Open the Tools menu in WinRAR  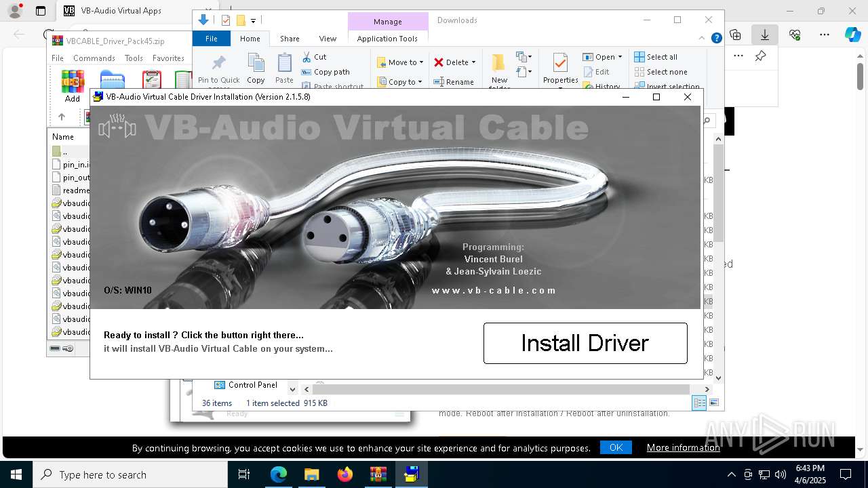tap(134, 58)
